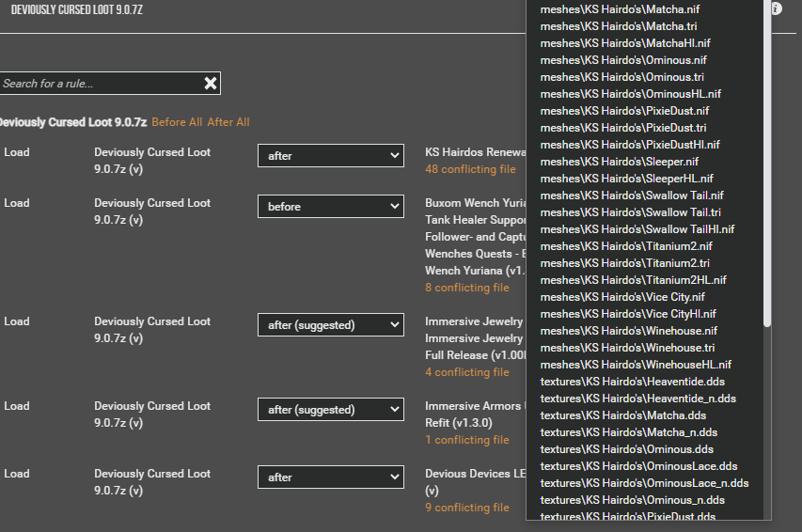
Task: Select file meshes\KS Hairdo's\WinehouseHL.nif
Action: 636,364
